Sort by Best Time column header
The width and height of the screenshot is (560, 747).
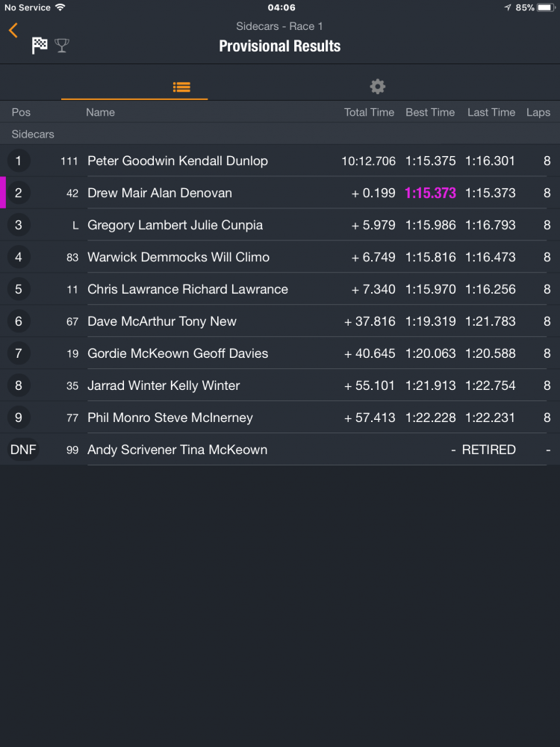point(430,112)
